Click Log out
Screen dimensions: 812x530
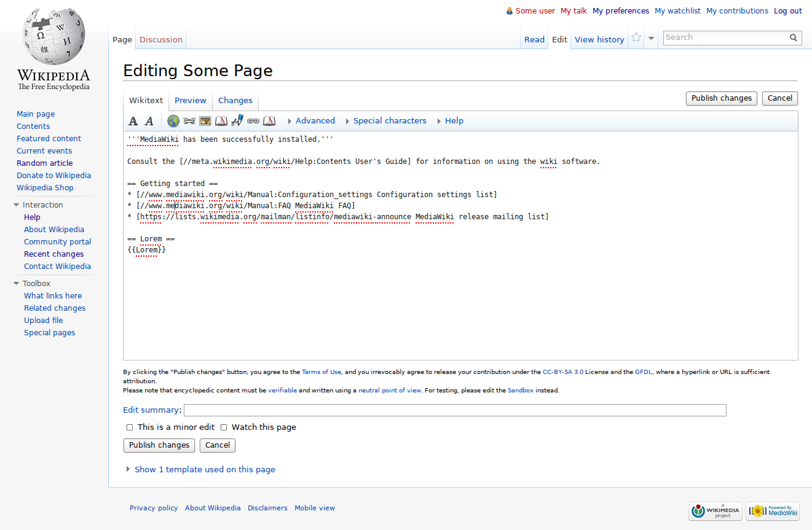click(x=788, y=11)
